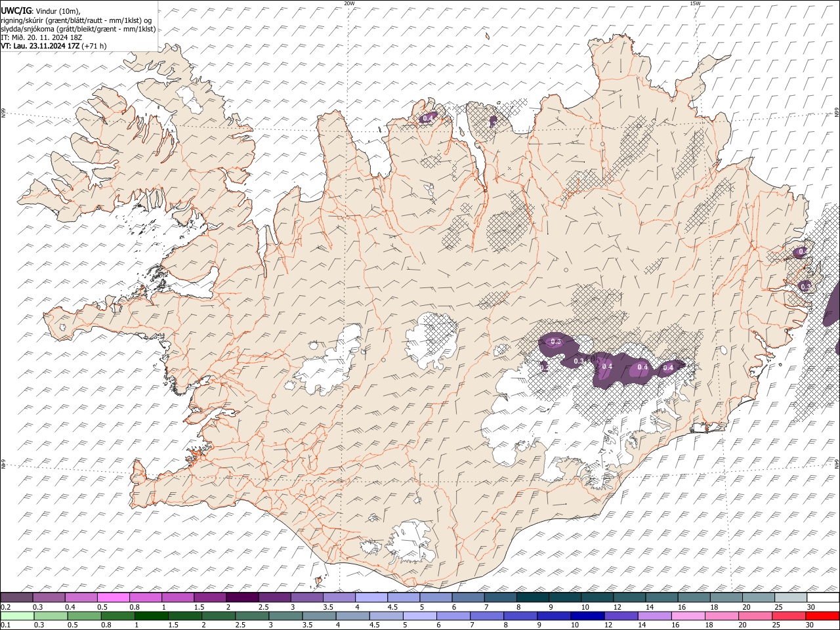Pick the 3 violet swatch on the upper scale

point(307,598)
